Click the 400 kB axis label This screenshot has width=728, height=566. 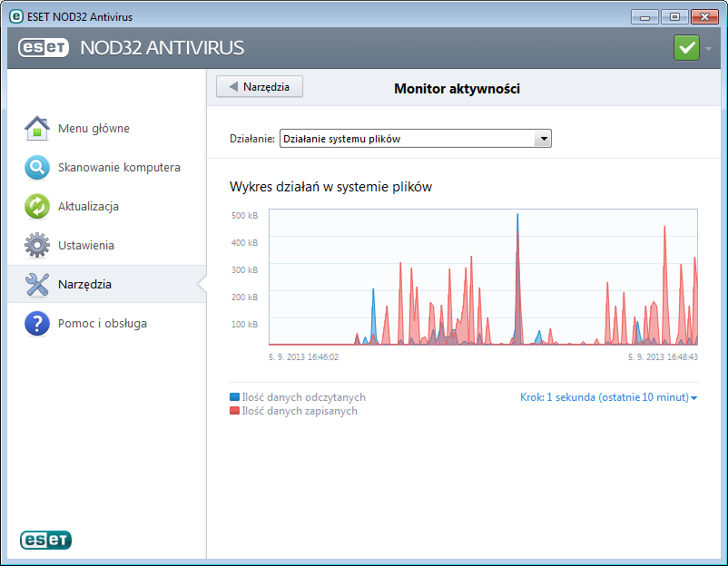(x=245, y=243)
